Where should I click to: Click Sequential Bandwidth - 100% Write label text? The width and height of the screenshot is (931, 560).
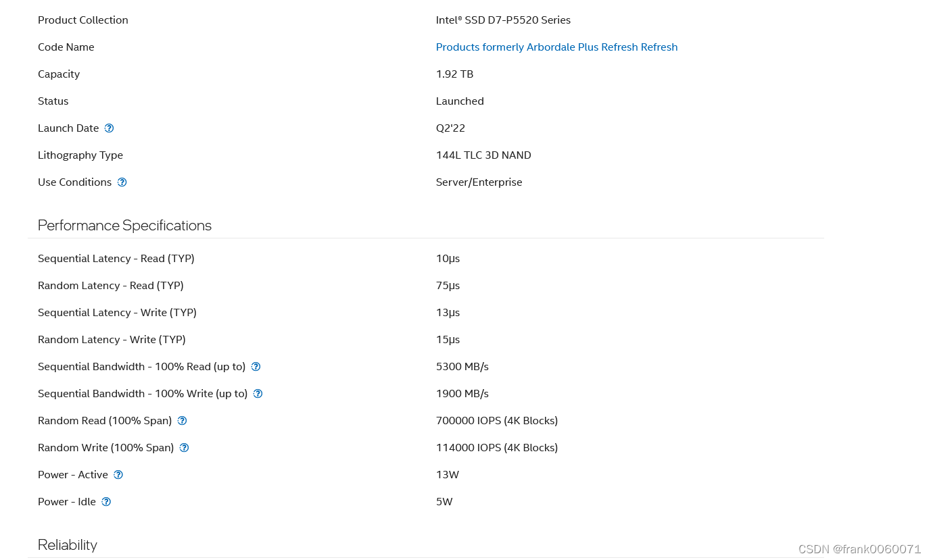click(x=143, y=394)
